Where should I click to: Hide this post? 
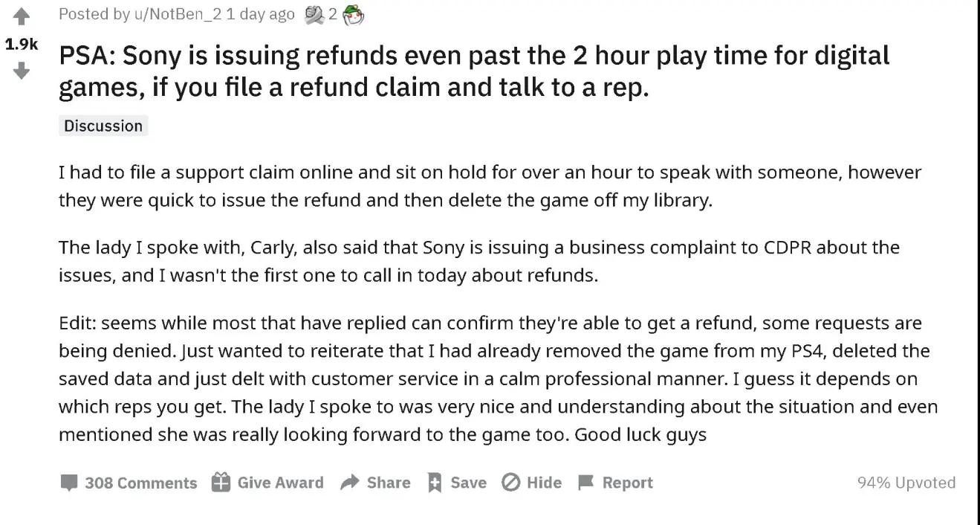click(531, 483)
